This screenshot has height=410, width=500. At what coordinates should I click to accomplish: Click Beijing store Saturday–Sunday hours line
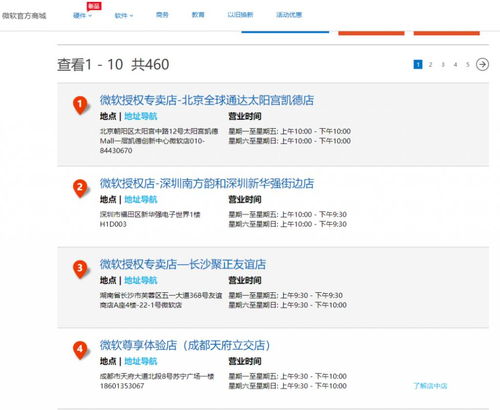[289, 141]
